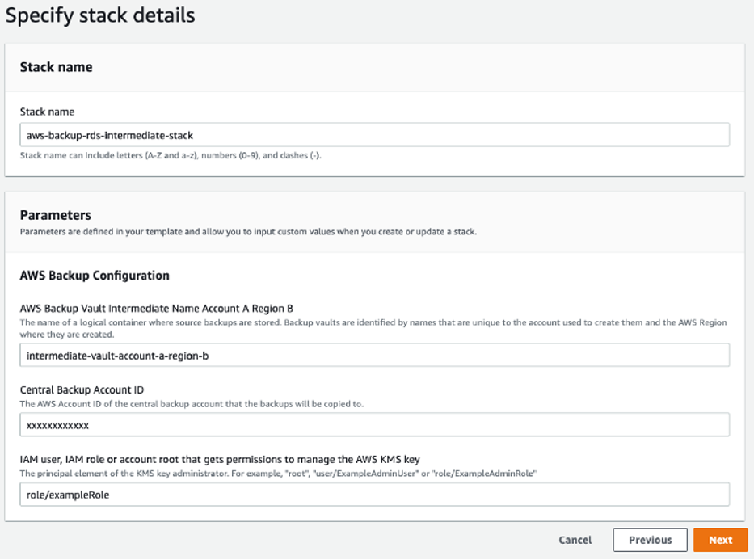Click the AWS Backup Configuration heading
754x560 pixels.
tap(95, 275)
